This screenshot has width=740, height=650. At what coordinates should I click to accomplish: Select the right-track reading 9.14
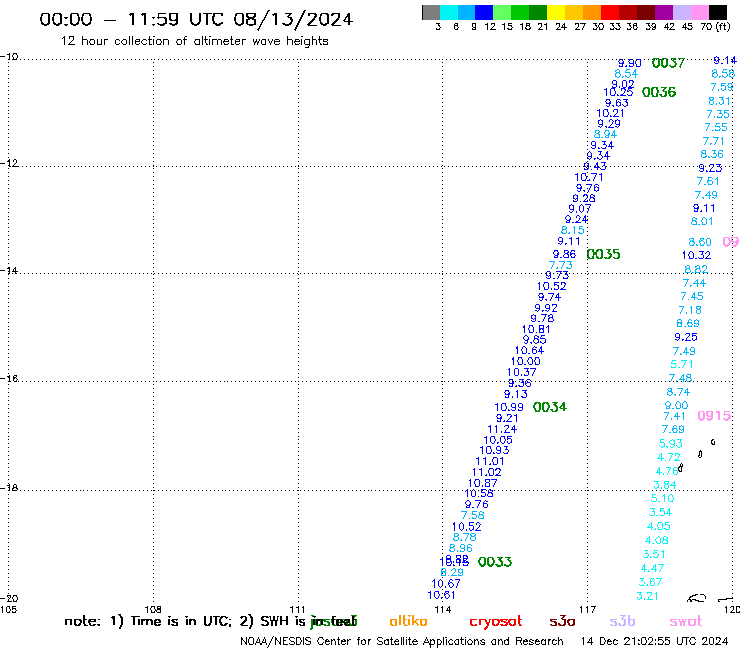725,60
